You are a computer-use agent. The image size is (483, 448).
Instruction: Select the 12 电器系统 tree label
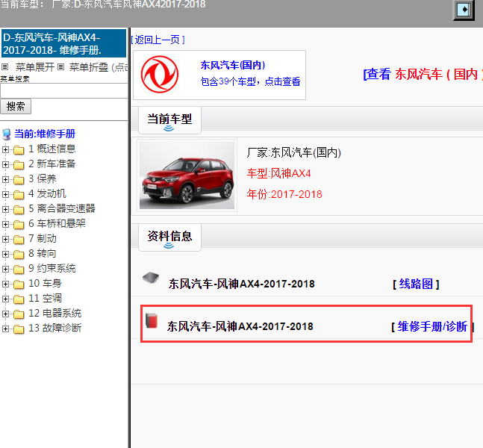click(x=54, y=313)
